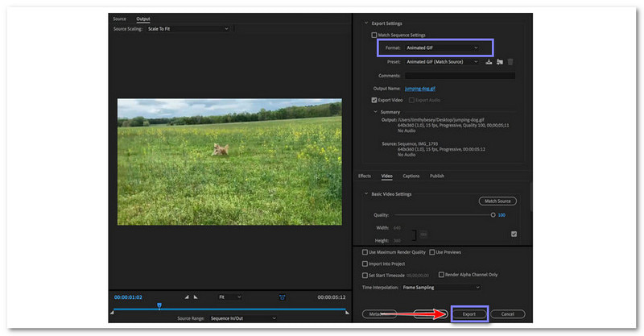Screen dimensions: 644x336
Task: Click the Export button
Action: (469, 314)
